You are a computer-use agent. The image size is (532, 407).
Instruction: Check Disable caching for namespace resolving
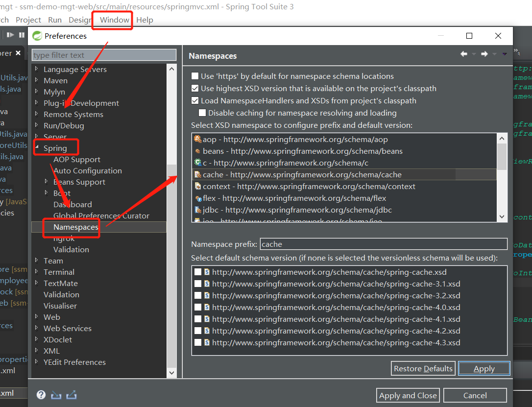pos(202,113)
